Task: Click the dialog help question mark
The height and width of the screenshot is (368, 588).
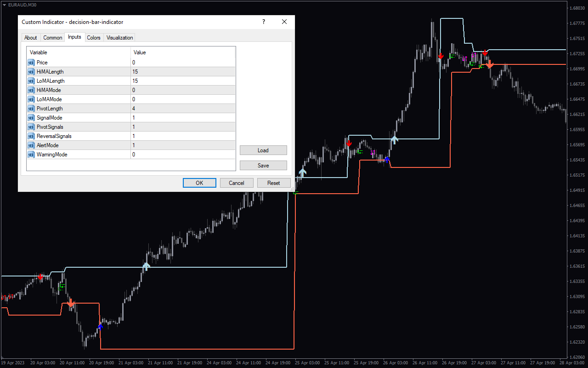Action: click(x=264, y=22)
